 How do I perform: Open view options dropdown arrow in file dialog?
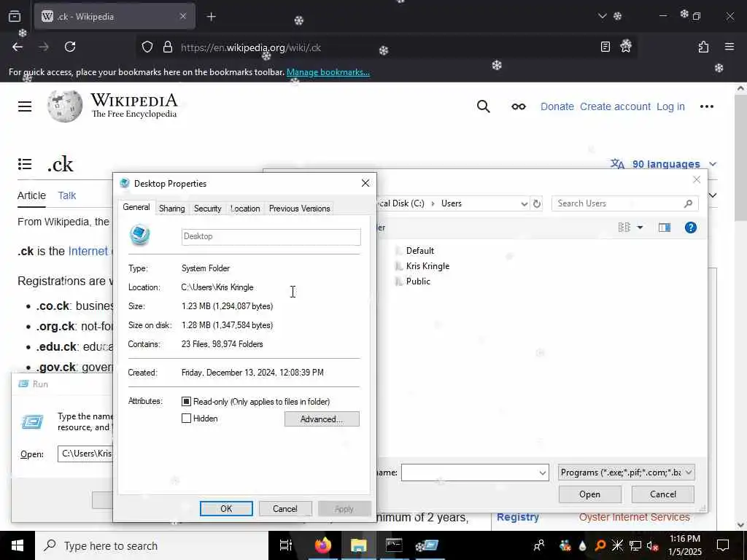640,227
